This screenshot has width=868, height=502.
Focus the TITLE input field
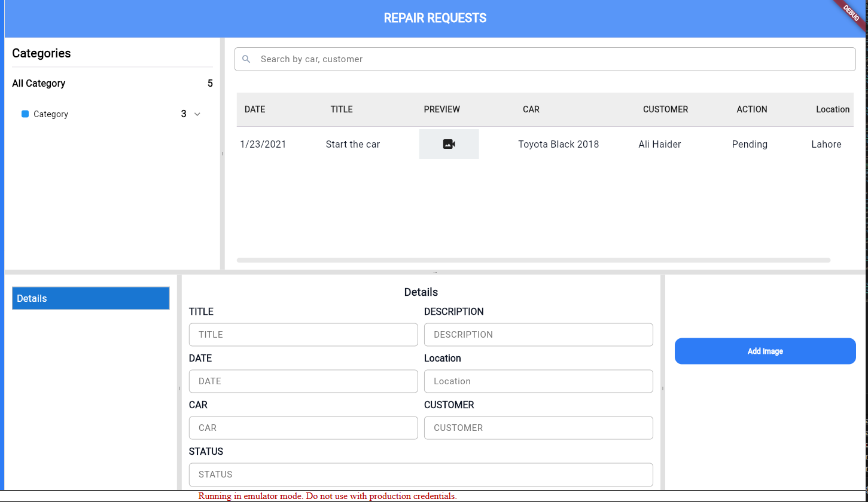tap(303, 335)
